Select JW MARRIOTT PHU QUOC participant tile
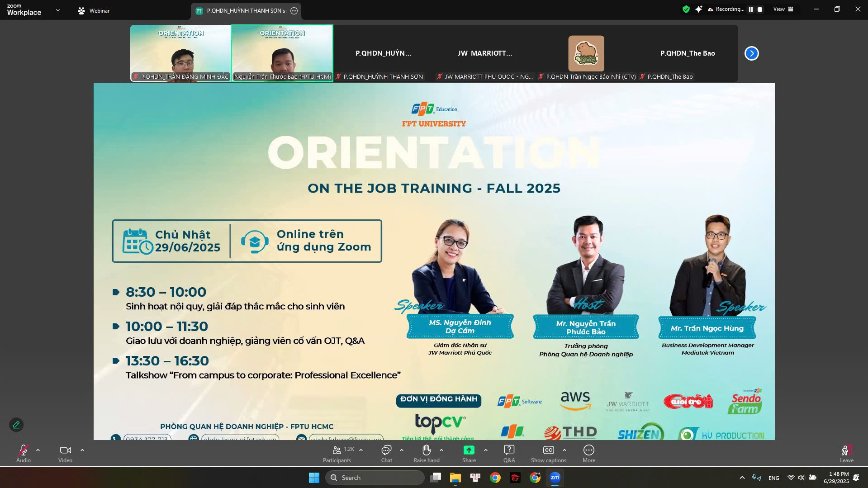This screenshot has width=868, height=488. 484,53
